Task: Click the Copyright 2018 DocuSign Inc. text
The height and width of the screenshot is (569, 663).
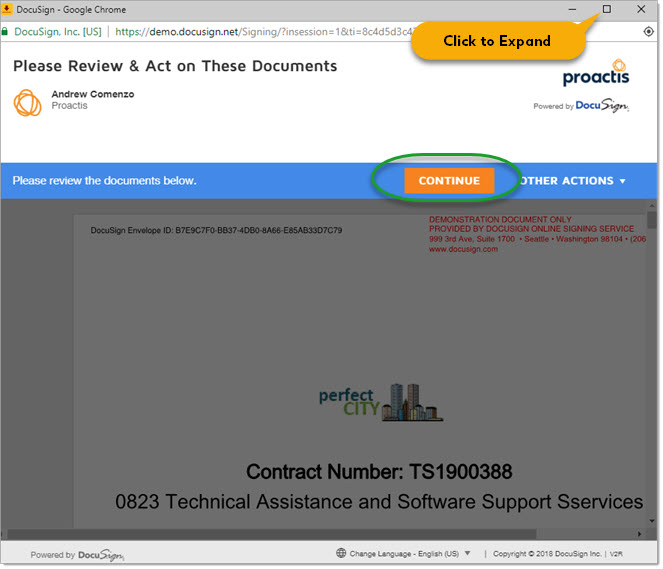Action: 547,553
